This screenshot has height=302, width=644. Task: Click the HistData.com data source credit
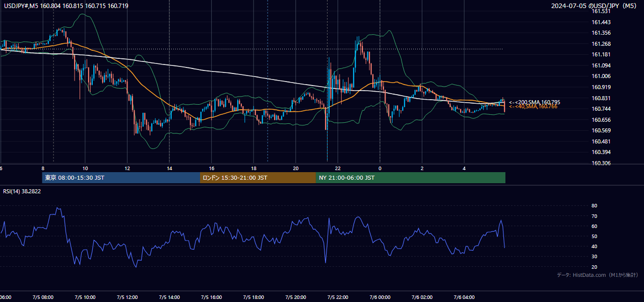click(x=598, y=275)
